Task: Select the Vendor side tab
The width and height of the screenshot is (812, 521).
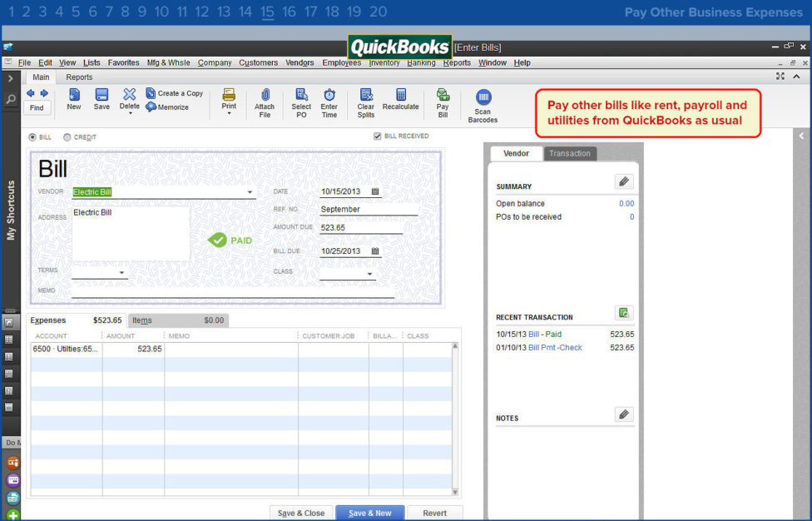Action: 517,153
